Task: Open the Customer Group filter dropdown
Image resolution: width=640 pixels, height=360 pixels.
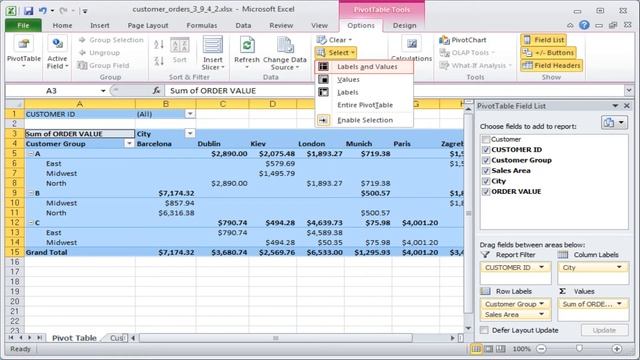Action: coord(129,144)
